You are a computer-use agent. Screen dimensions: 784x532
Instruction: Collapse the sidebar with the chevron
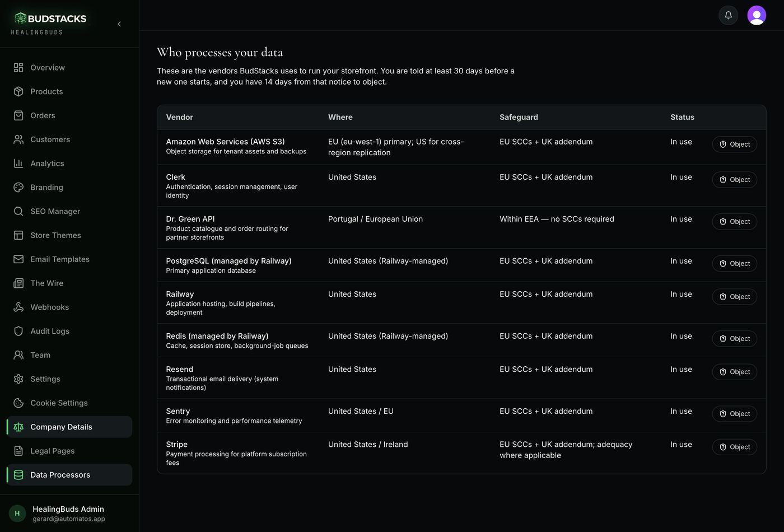(119, 24)
